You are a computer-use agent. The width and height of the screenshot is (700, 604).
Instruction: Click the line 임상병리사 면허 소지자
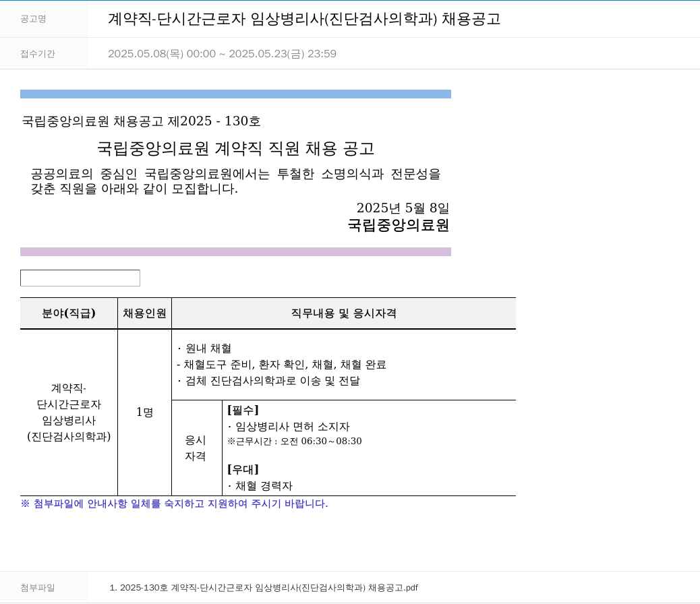pos(289,426)
